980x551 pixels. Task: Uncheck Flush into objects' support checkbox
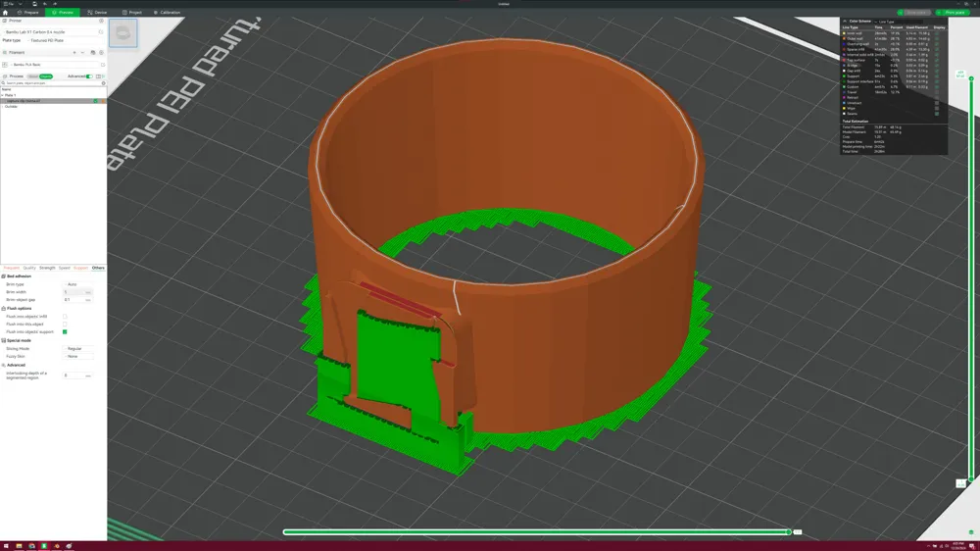click(65, 332)
